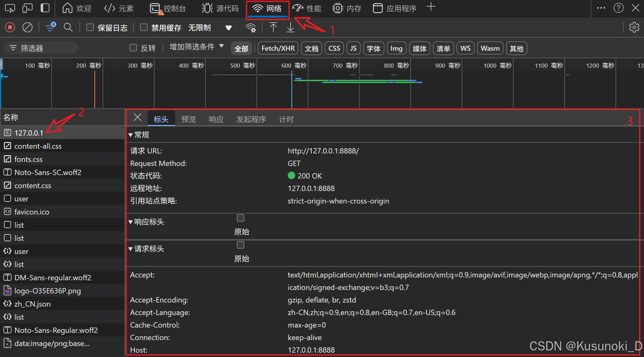
Task: Open the network settings gear icon
Action: [634, 28]
